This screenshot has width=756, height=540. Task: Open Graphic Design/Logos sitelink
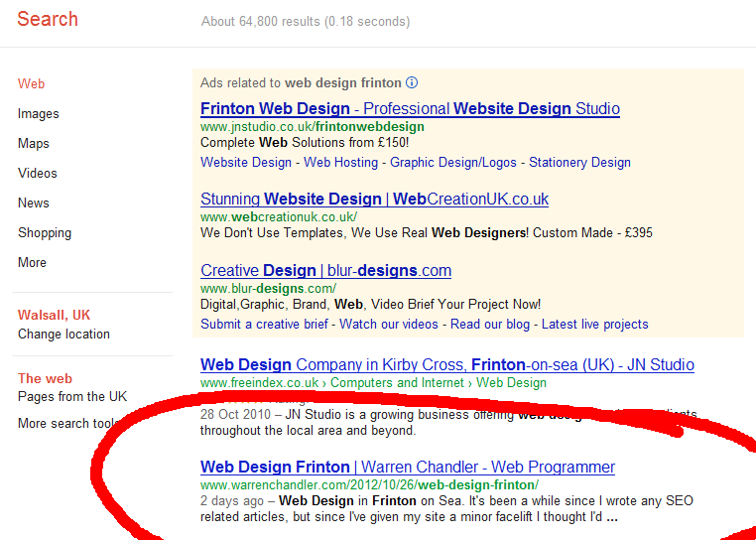(x=453, y=163)
